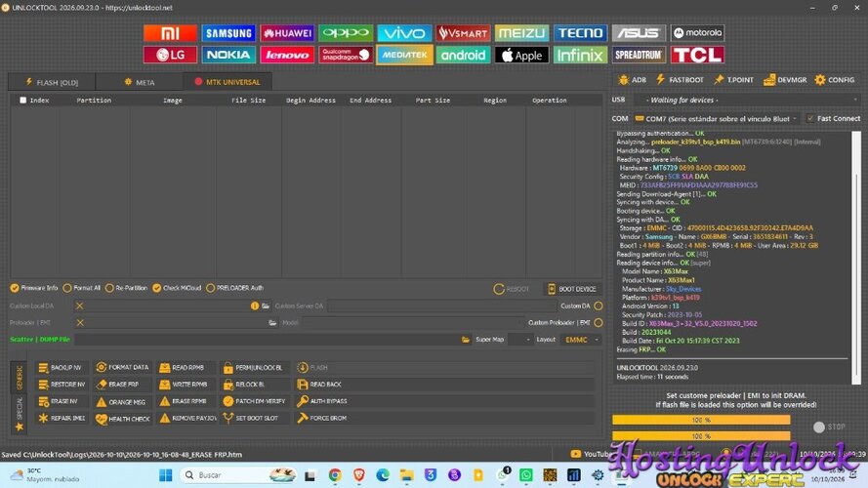Screen dimensions: 868x488
Task: Choose the Tecno brand logo
Action: click(x=581, y=33)
